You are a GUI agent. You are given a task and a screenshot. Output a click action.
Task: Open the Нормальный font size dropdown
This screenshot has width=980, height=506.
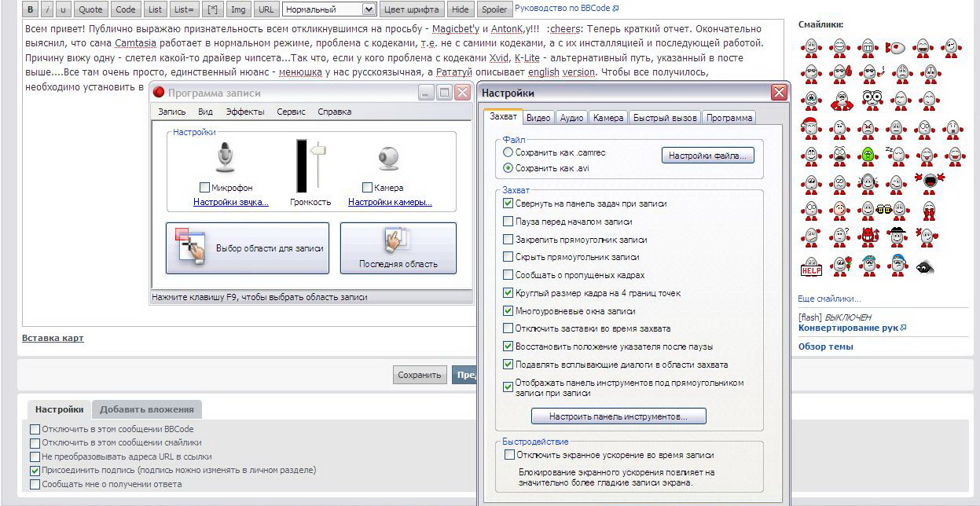click(x=329, y=9)
